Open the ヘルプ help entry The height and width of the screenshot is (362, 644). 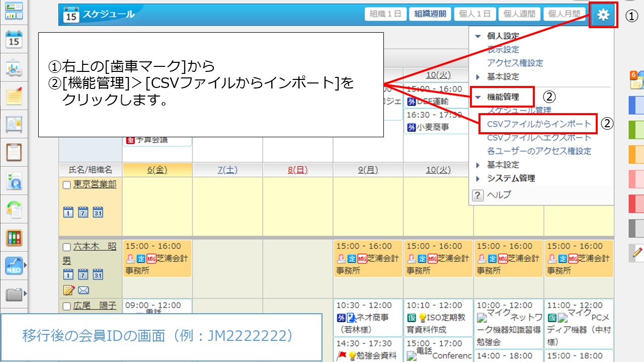click(498, 195)
